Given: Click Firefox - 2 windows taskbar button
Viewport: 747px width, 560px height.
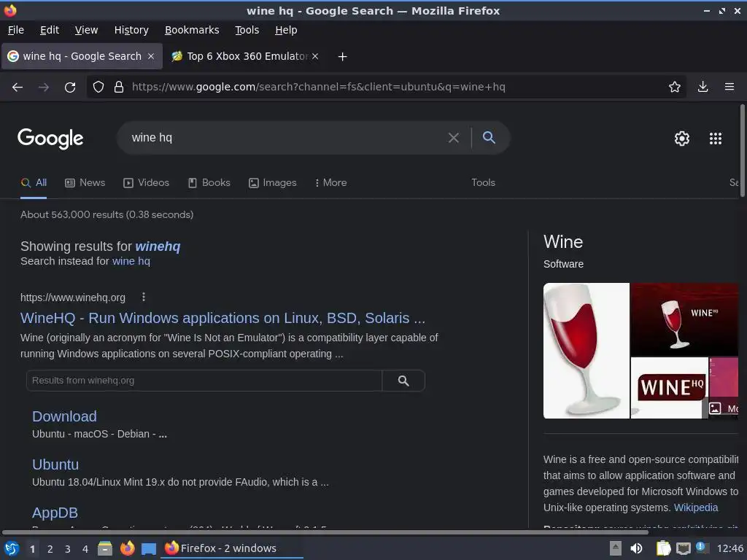Looking at the screenshot, I should pos(232,548).
